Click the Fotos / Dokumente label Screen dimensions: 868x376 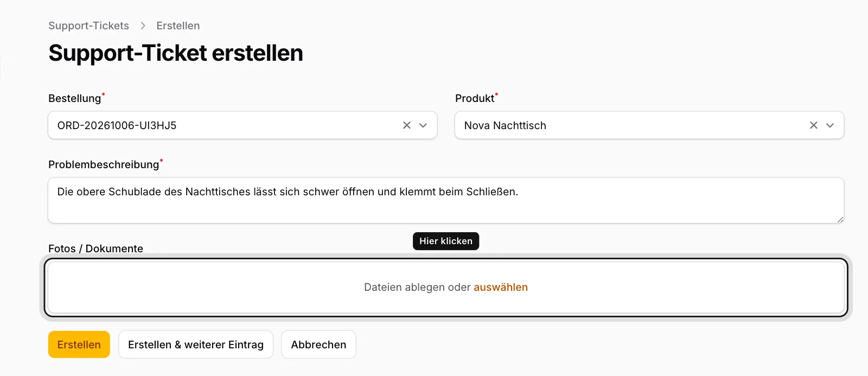click(x=96, y=248)
